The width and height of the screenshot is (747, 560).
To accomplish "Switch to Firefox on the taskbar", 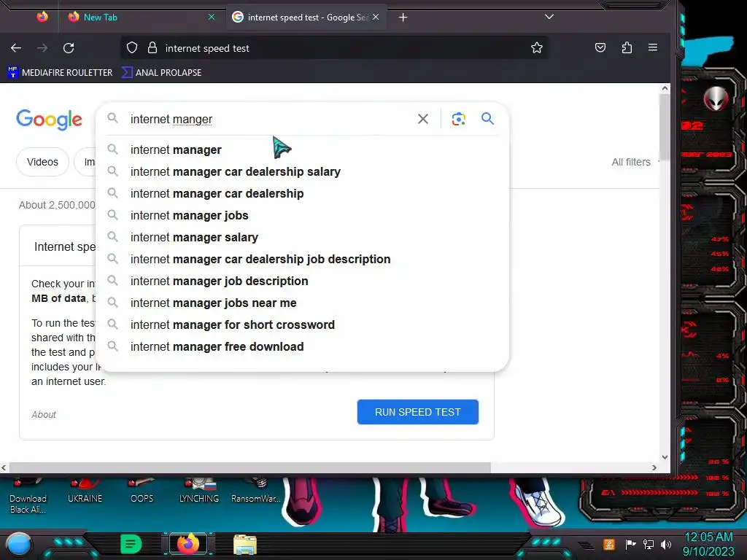I will (187, 544).
